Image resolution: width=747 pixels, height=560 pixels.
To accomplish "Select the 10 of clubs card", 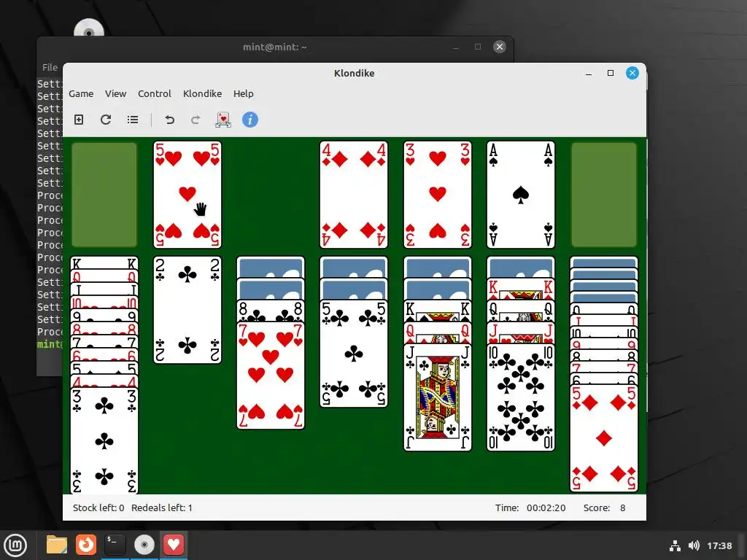I will coord(521,397).
